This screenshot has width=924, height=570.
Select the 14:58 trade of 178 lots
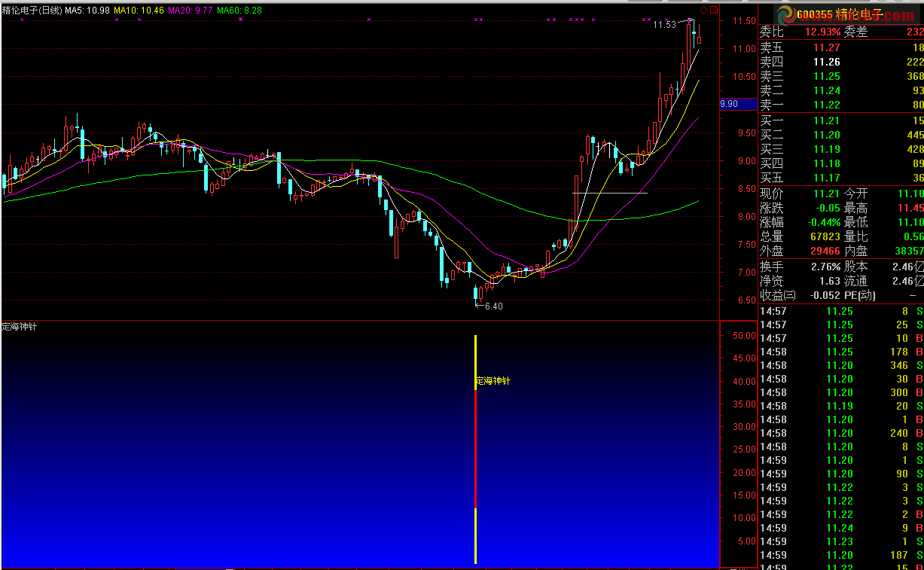tap(841, 352)
